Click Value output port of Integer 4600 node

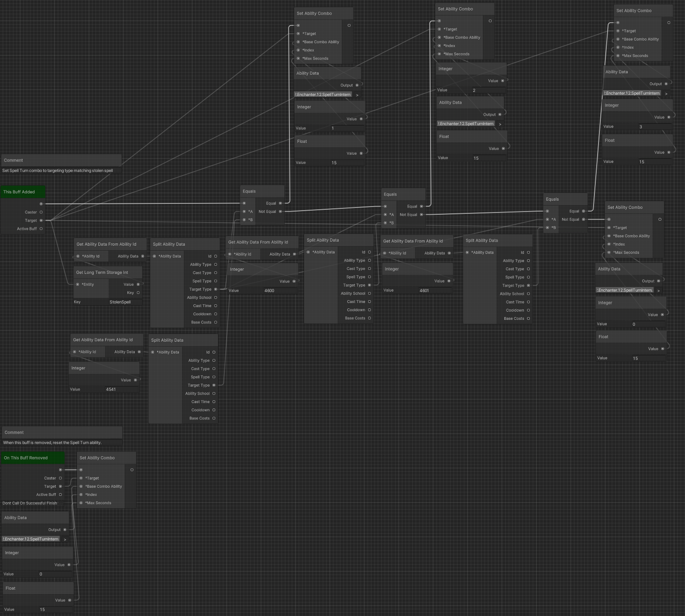(294, 281)
